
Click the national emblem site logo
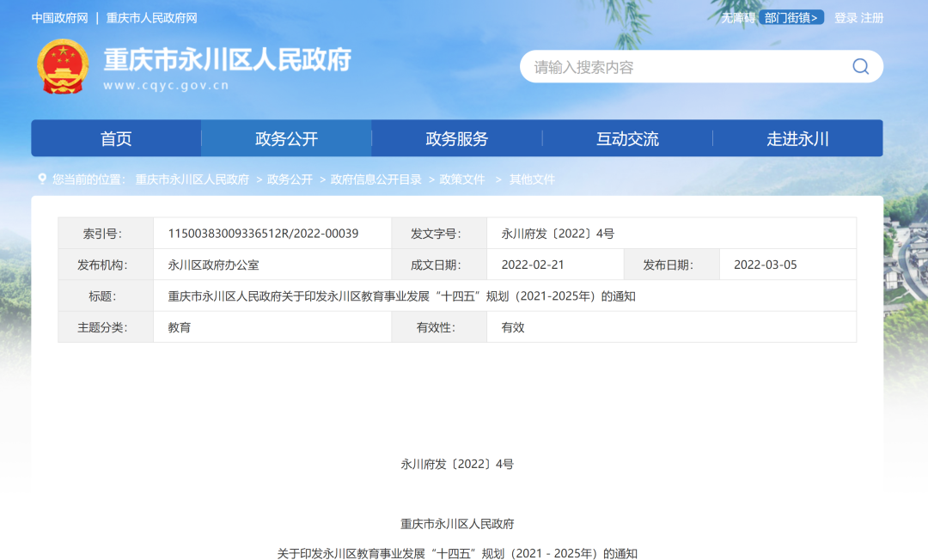(63, 66)
